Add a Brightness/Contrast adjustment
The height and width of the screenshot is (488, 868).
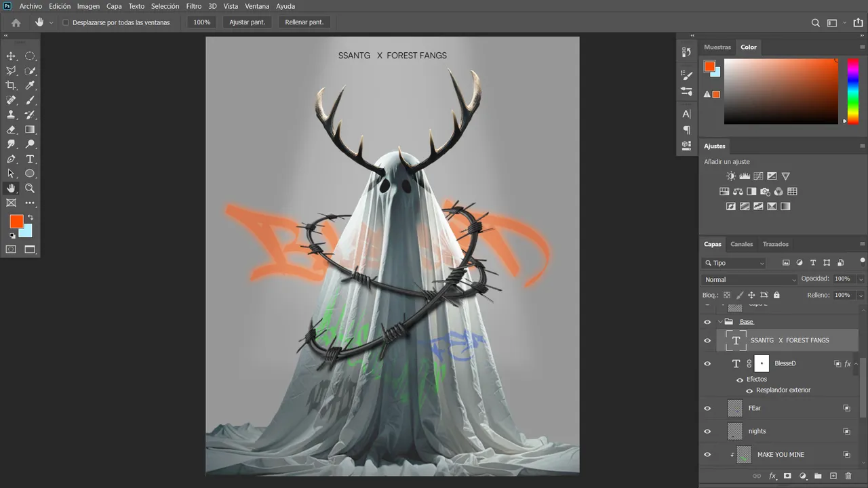pyautogui.click(x=731, y=176)
